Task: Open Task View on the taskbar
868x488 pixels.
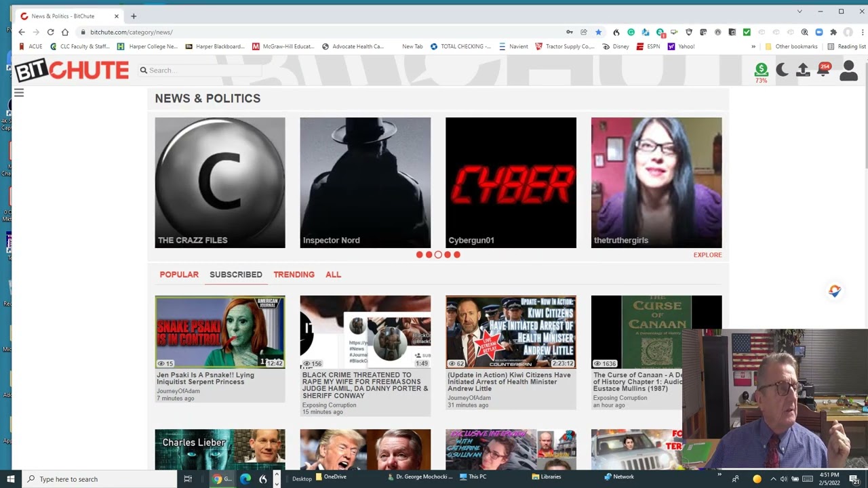Action: pos(188,479)
